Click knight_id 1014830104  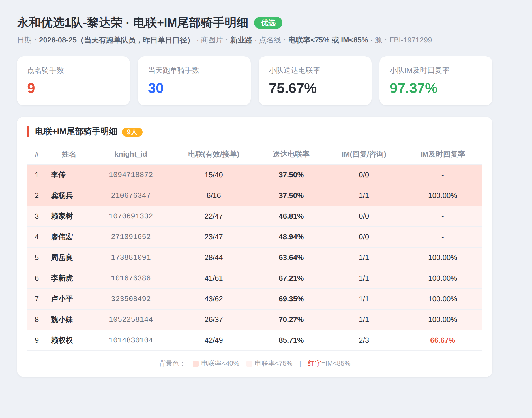(131, 340)
